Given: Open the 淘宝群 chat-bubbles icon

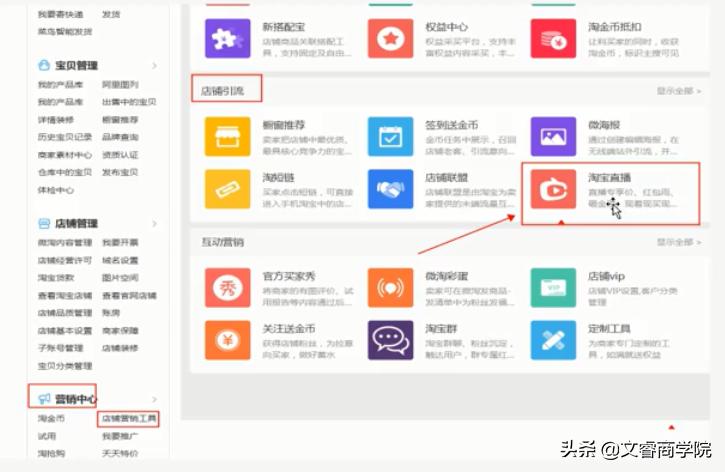Looking at the screenshot, I should click(390, 340).
